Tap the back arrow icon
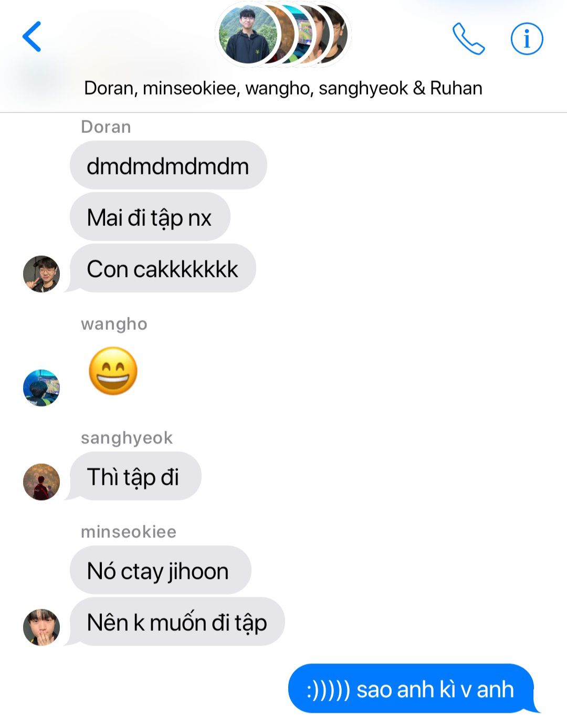The height and width of the screenshot is (728, 567). 31,37
